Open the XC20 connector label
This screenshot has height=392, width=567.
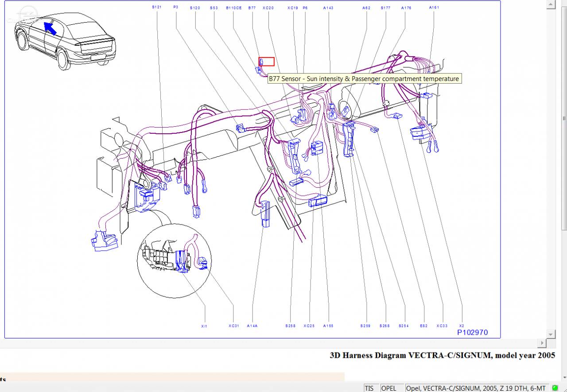268,8
